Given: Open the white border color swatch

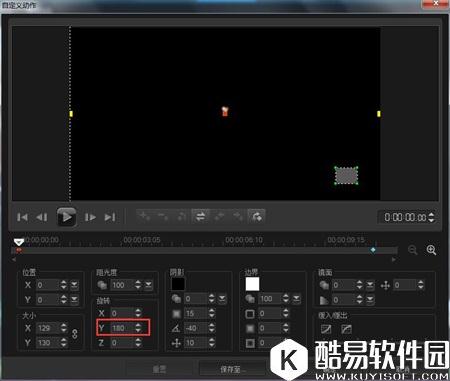Looking at the screenshot, I should point(252,284).
